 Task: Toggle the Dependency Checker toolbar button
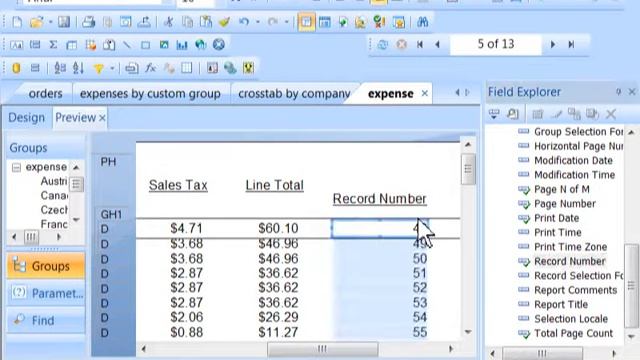click(379, 22)
